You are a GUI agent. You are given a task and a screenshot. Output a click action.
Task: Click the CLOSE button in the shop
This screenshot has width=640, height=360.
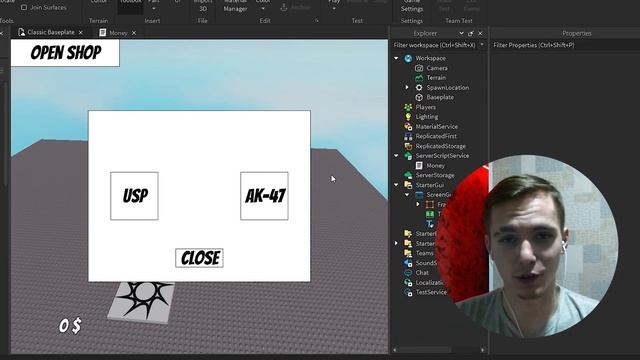pos(200,258)
